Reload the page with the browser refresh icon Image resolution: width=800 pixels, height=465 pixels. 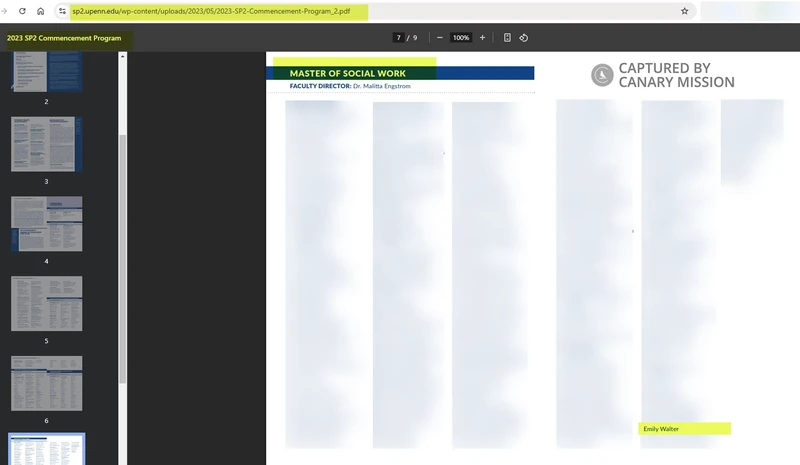(22, 11)
